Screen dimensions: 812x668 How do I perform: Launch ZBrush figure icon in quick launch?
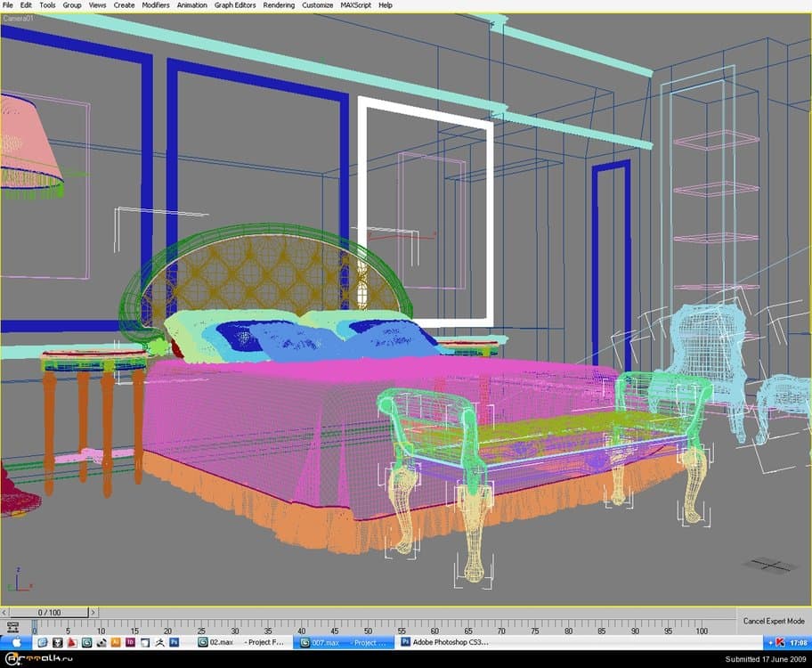(158, 641)
